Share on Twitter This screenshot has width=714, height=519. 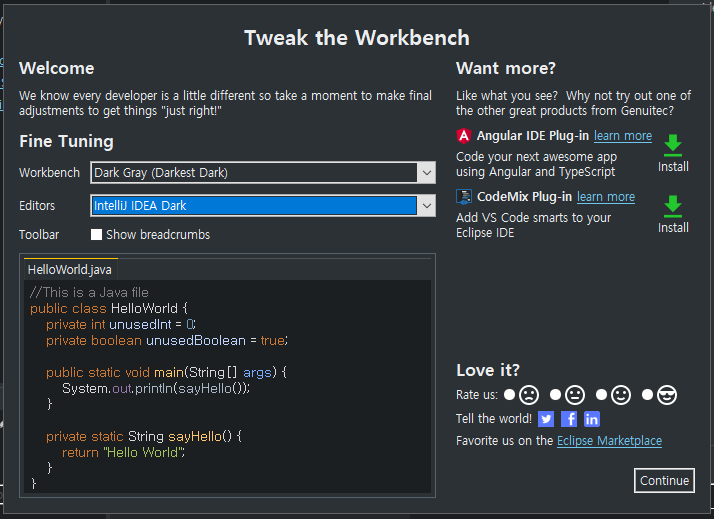tap(546, 419)
